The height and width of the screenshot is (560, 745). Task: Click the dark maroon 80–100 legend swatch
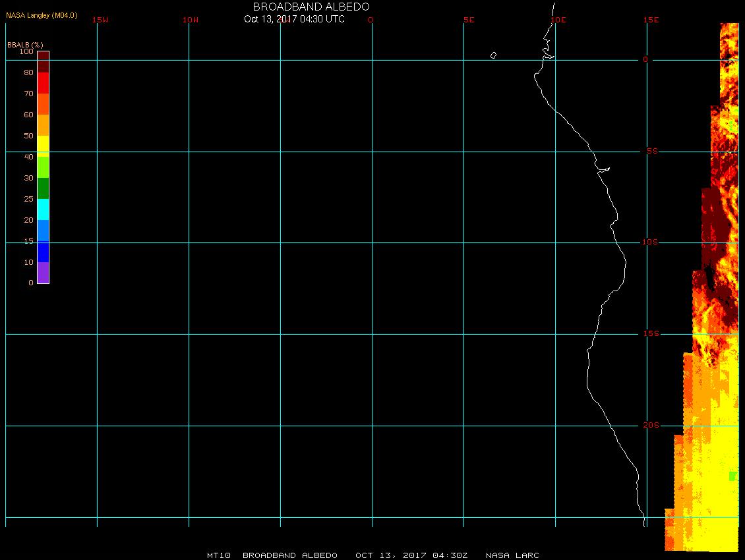(x=44, y=62)
